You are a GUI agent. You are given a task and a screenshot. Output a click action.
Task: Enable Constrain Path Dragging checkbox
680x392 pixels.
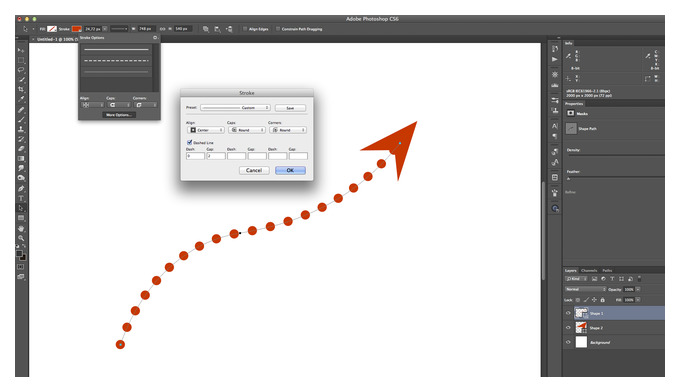click(x=278, y=29)
